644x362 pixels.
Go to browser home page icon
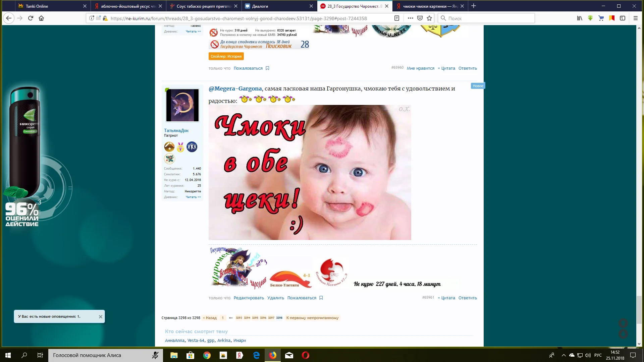point(41,18)
